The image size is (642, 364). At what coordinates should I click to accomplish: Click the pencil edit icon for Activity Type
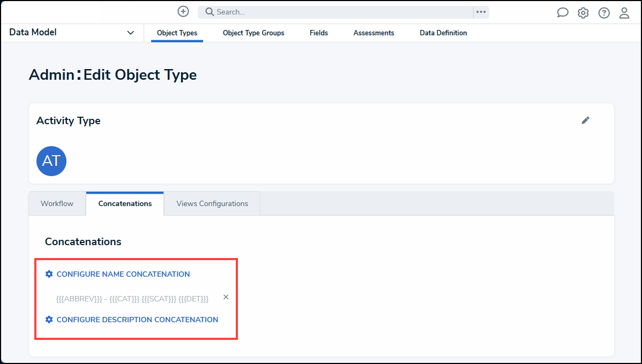[585, 120]
